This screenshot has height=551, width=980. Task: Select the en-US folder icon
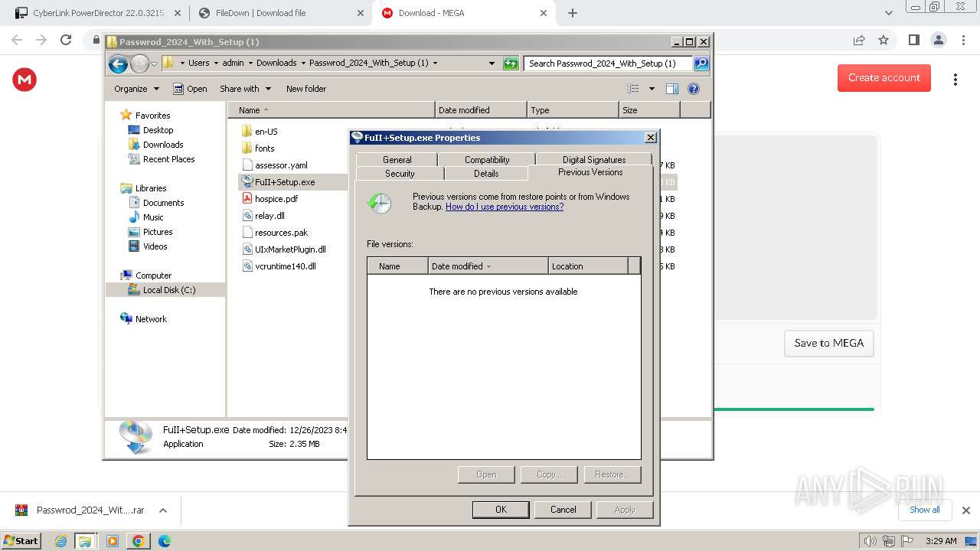pyautogui.click(x=247, y=131)
